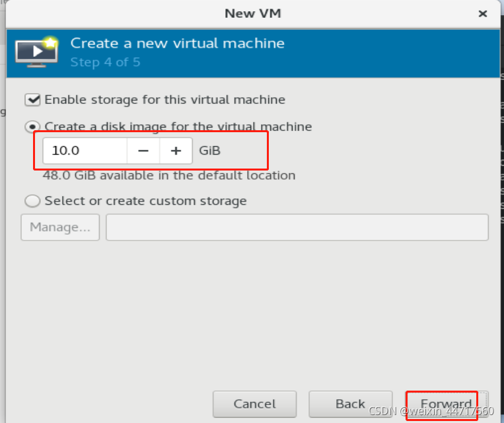This screenshot has height=423, width=504.
Task: Click 'Create a new virtual machine' heading
Action: point(178,44)
